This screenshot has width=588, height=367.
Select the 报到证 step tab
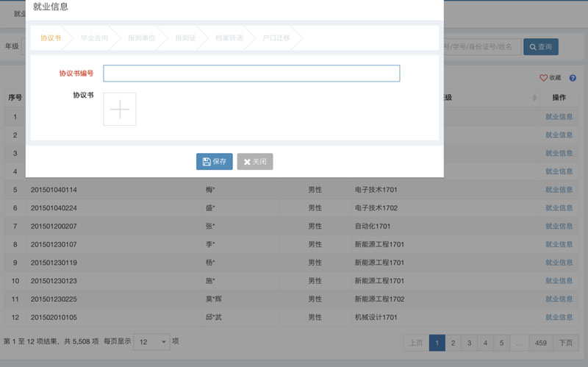pos(185,38)
